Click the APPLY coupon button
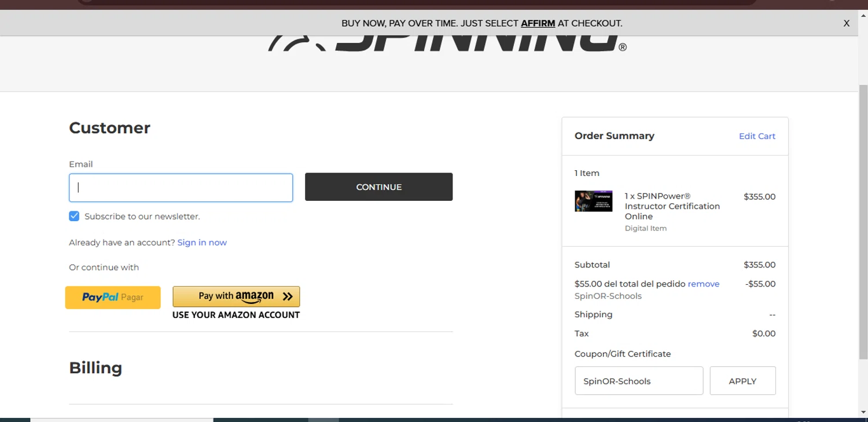The image size is (868, 422). [742, 381]
